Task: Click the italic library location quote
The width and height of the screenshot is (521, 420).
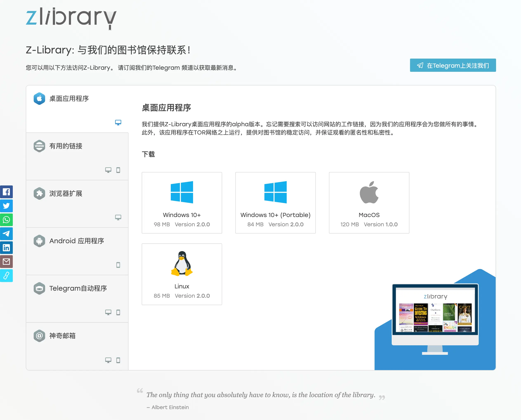Action: pos(261,395)
